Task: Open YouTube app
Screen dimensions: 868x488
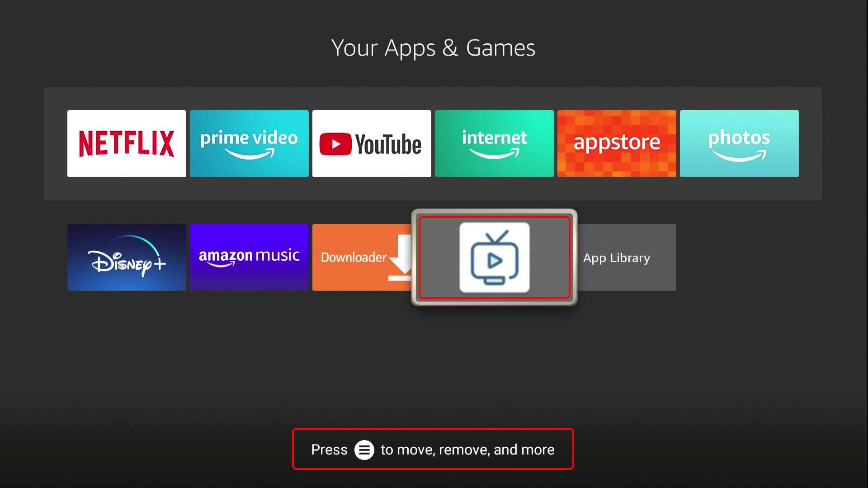Action: [372, 144]
